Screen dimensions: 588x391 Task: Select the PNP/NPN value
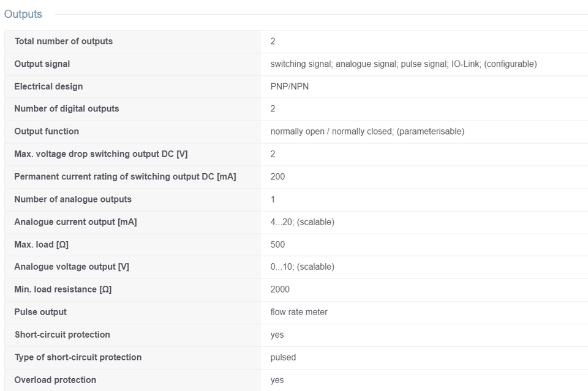[x=290, y=86]
